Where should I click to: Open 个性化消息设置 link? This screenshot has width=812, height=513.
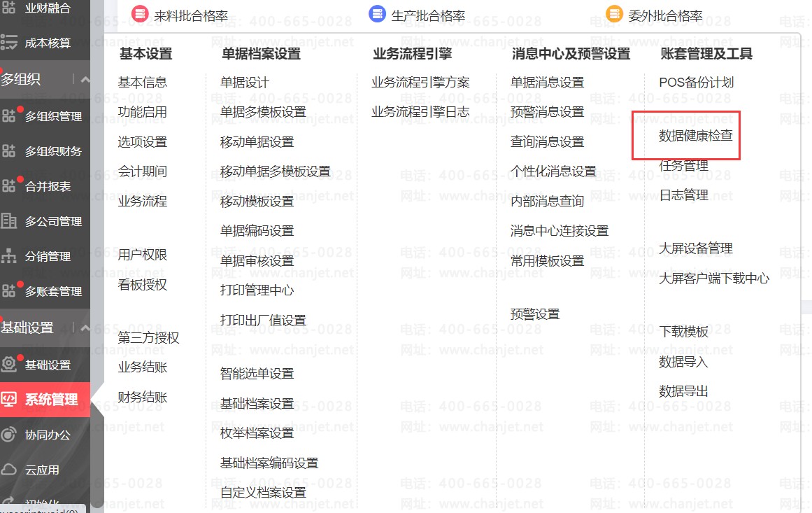[x=553, y=171]
